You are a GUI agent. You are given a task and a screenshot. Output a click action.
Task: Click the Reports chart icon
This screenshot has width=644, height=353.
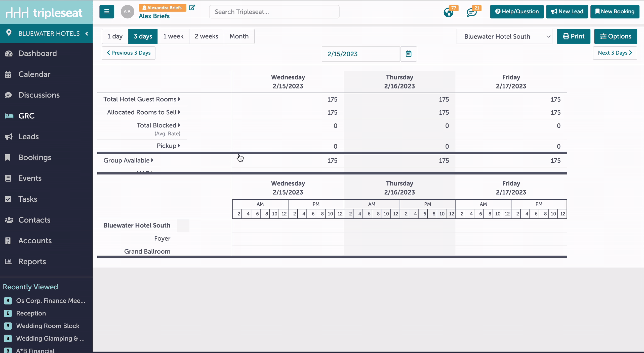8,261
